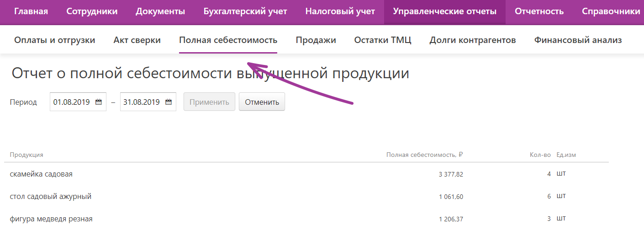The image size is (644, 236).
Task: Select Полная себестоимость tab
Action: [228, 40]
